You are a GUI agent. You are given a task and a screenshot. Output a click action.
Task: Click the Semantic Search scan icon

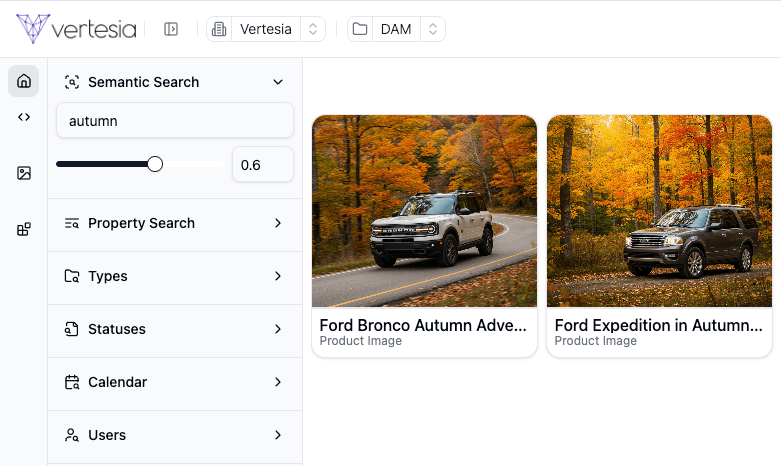coord(72,82)
